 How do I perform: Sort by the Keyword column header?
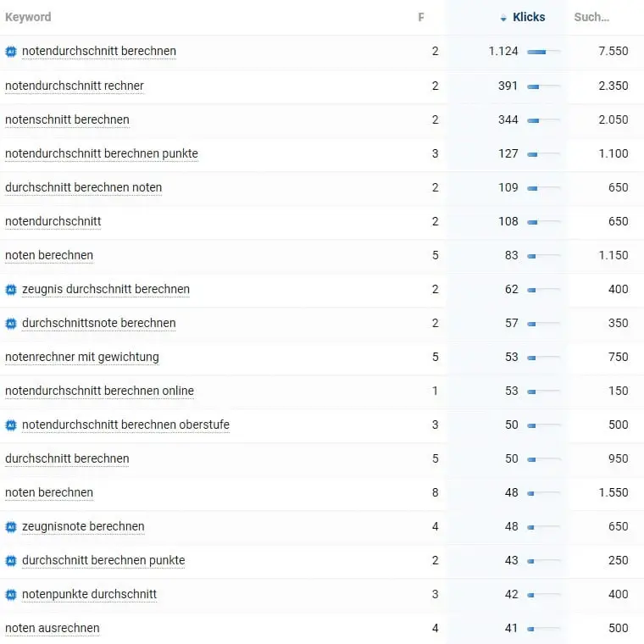click(28, 17)
